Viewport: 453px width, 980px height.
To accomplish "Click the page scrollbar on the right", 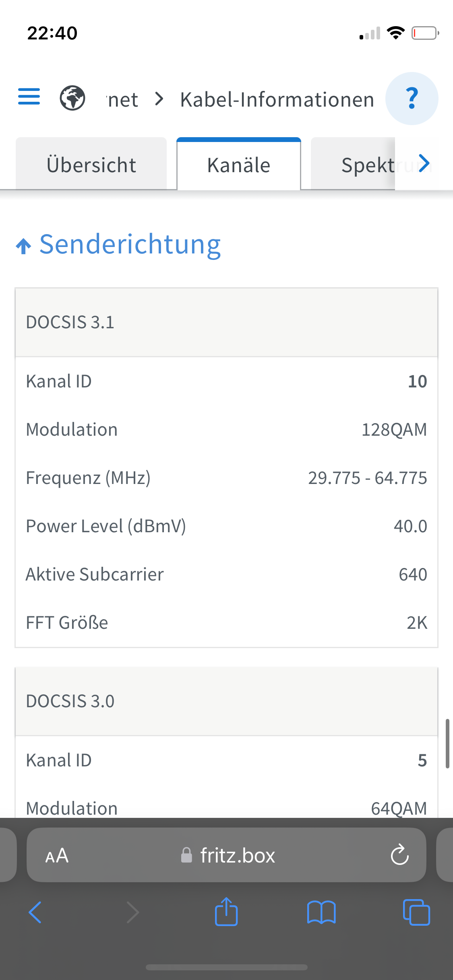I will [447, 743].
